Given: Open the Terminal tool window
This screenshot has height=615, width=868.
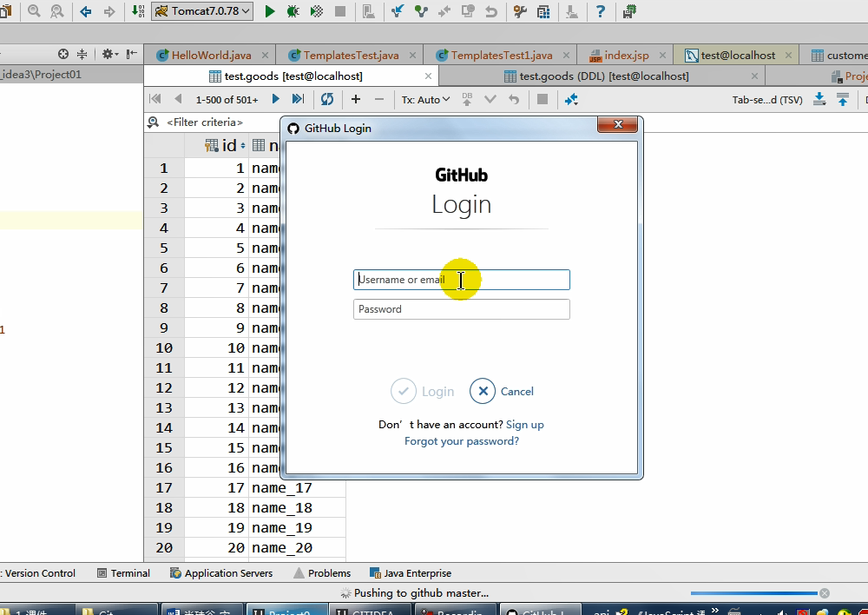Looking at the screenshot, I should tap(124, 573).
